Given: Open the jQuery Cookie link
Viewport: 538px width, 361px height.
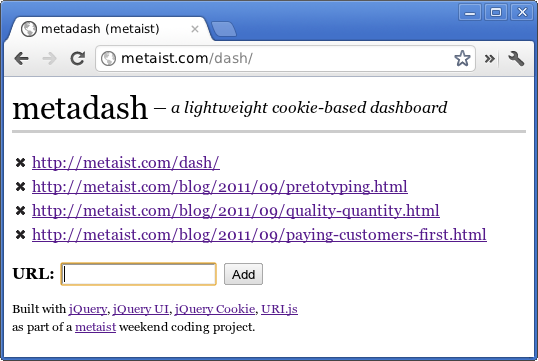Looking at the screenshot, I should tap(215, 309).
